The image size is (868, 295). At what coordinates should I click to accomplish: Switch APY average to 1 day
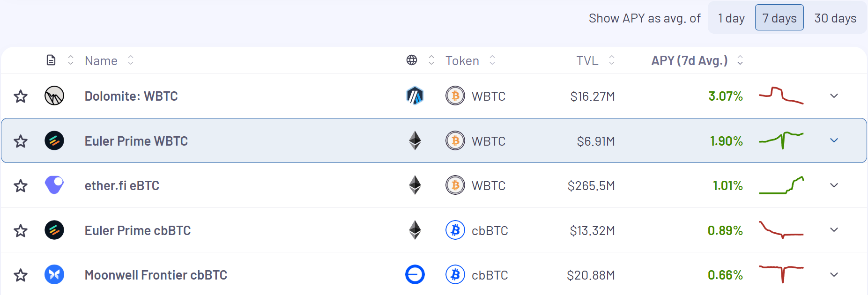coord(731,18)
